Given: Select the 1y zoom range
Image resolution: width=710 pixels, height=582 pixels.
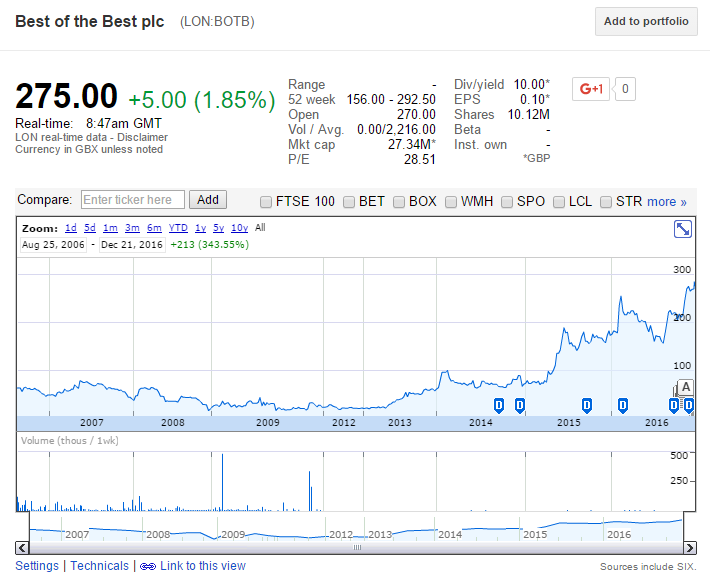Looking at the screenshot, I should point(201,228).
